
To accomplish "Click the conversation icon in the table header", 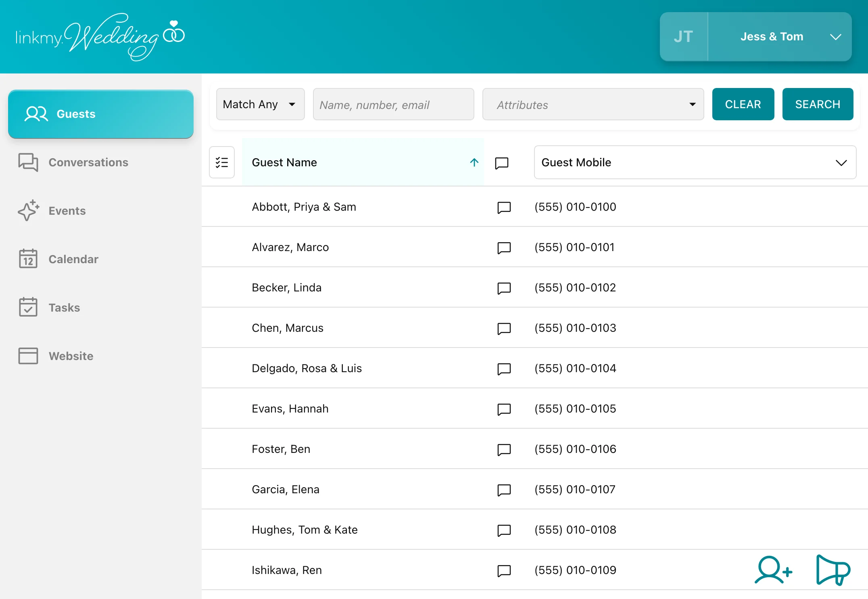I will point(502,163).
